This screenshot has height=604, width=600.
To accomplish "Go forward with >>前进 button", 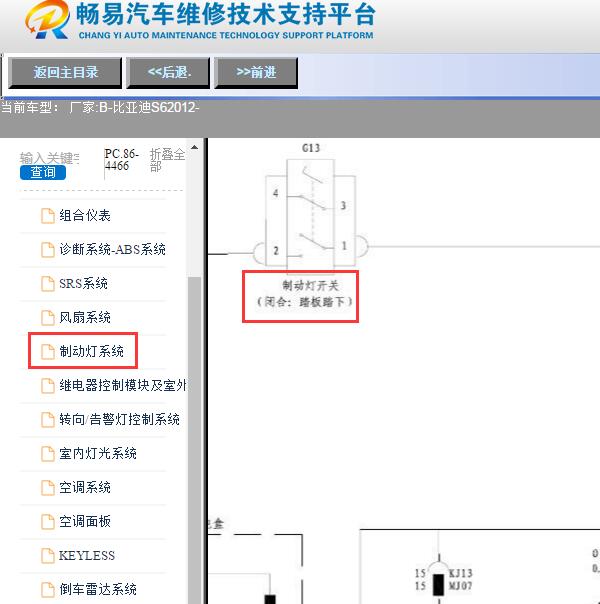I will [x=256, y=72].
